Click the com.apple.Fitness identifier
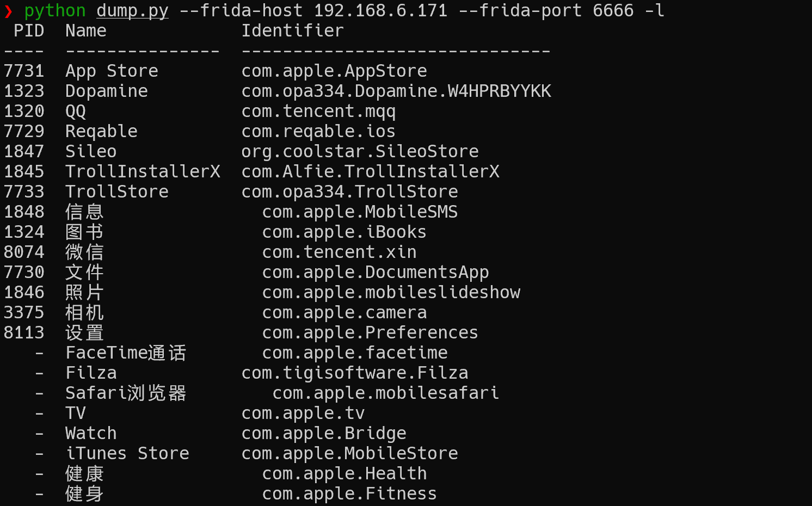 349,494
